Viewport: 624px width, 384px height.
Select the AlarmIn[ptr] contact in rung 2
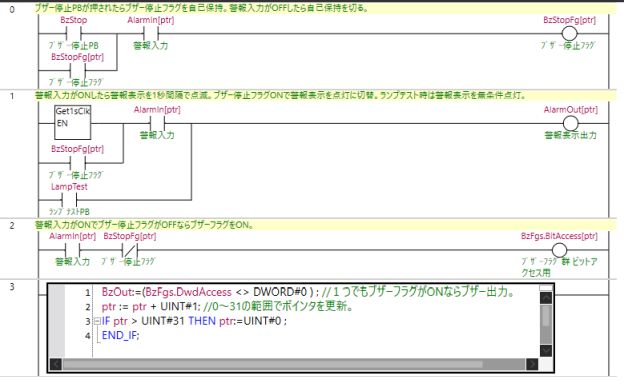click(72, 250)
